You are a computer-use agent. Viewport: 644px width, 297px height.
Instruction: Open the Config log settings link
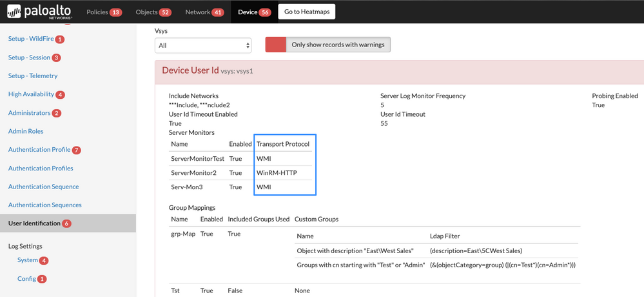[x=26, y=279]
